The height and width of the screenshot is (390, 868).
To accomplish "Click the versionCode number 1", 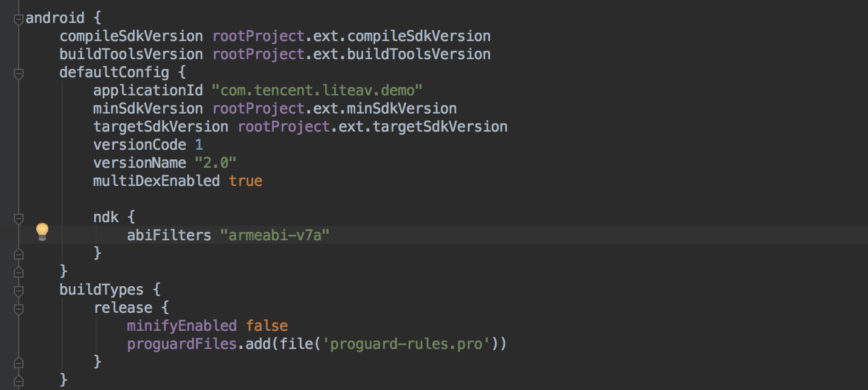I will point(199,145).
